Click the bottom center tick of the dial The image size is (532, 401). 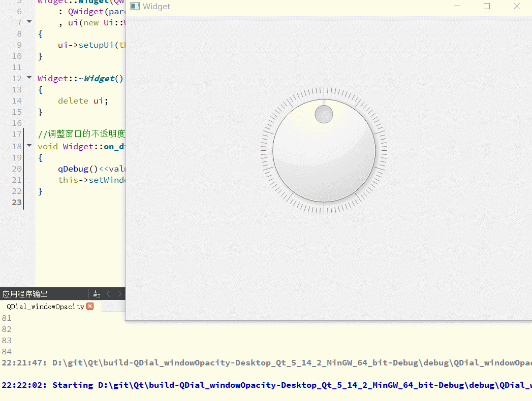click(324, 209)
